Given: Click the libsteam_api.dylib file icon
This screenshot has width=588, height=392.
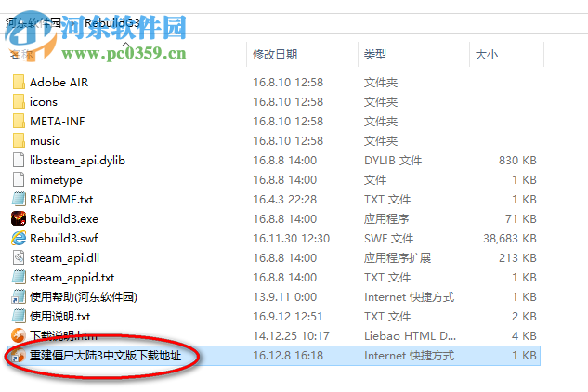Looking at the screenshot, I should pos(19,160).
